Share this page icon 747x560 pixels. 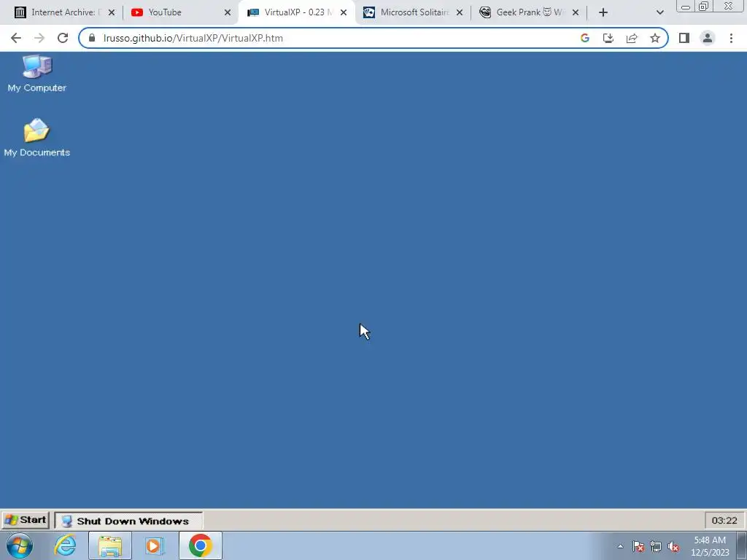pyautogui.click(x=632, y=38)
